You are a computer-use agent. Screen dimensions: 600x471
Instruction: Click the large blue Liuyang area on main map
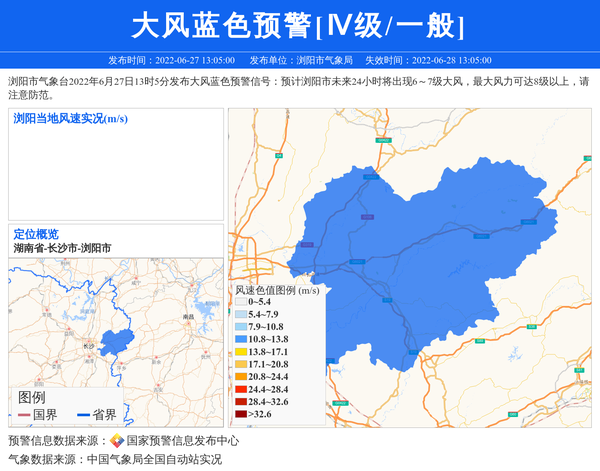(x=390, y=250)
